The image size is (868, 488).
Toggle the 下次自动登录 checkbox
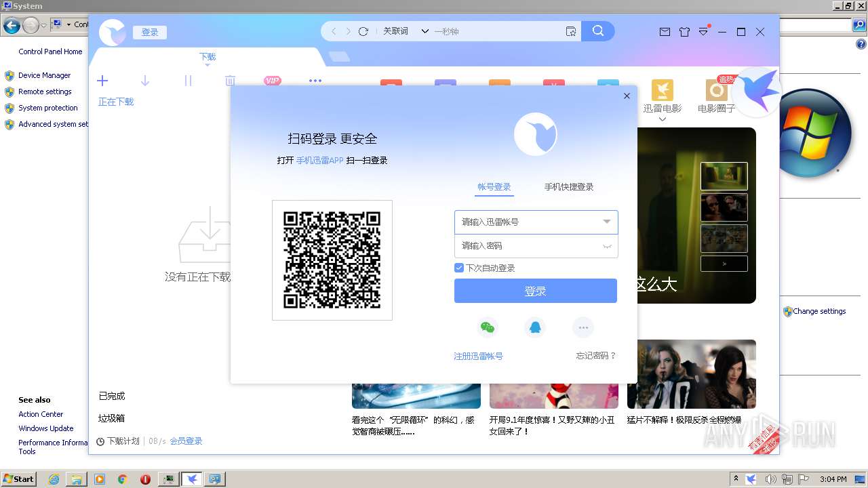(x=459, y=268)
